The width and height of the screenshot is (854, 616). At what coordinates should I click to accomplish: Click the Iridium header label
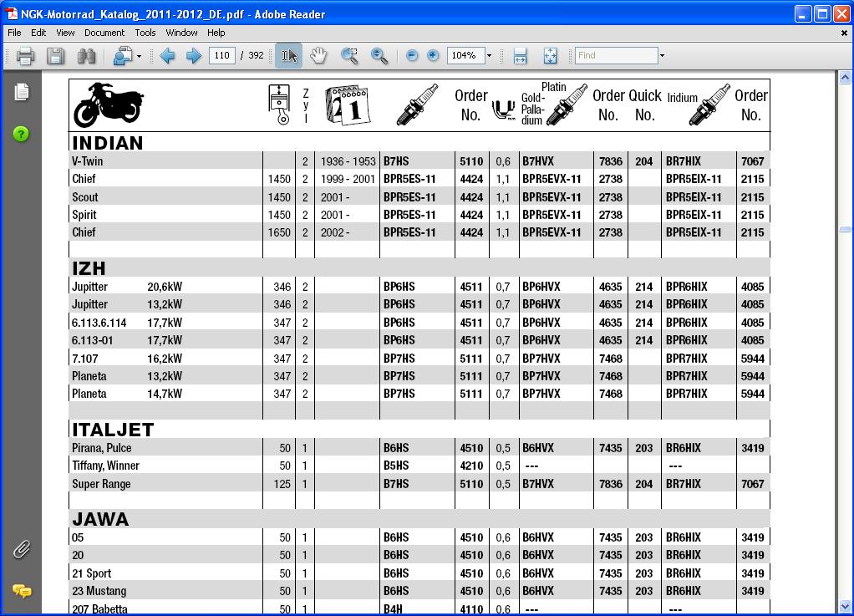point(683,98)
